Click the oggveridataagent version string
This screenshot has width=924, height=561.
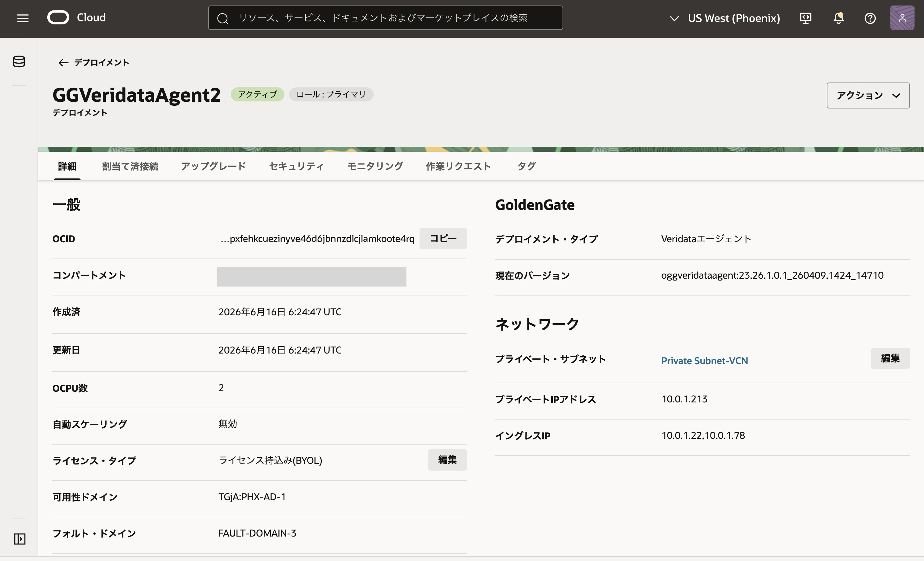pyautogui.click(x=772, y=276)
